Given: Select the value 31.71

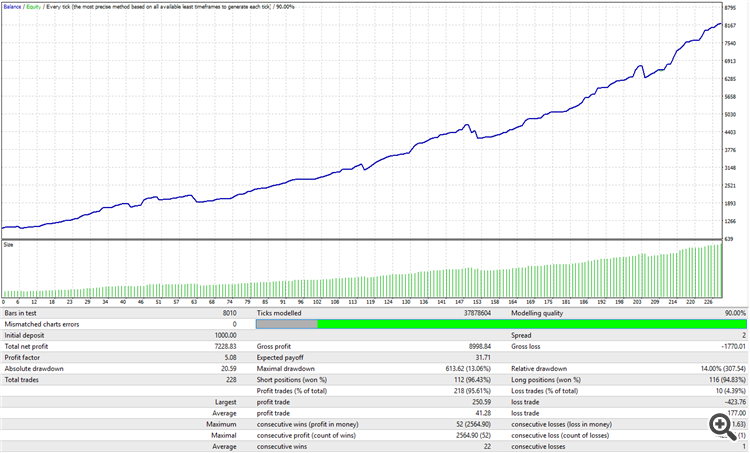Looking at the screenshot, I should pos(484,357).
